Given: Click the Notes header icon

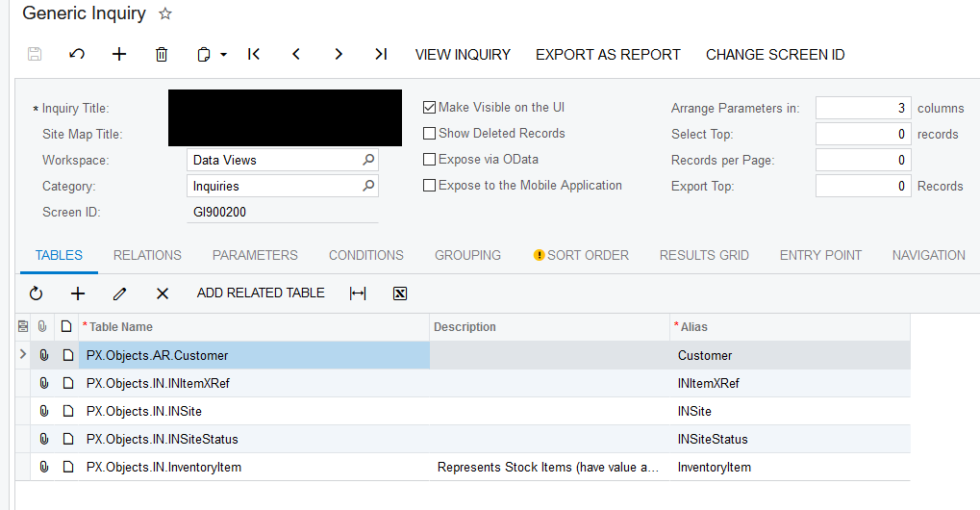Looking at the screenshot, I should [x=66, y=326].
